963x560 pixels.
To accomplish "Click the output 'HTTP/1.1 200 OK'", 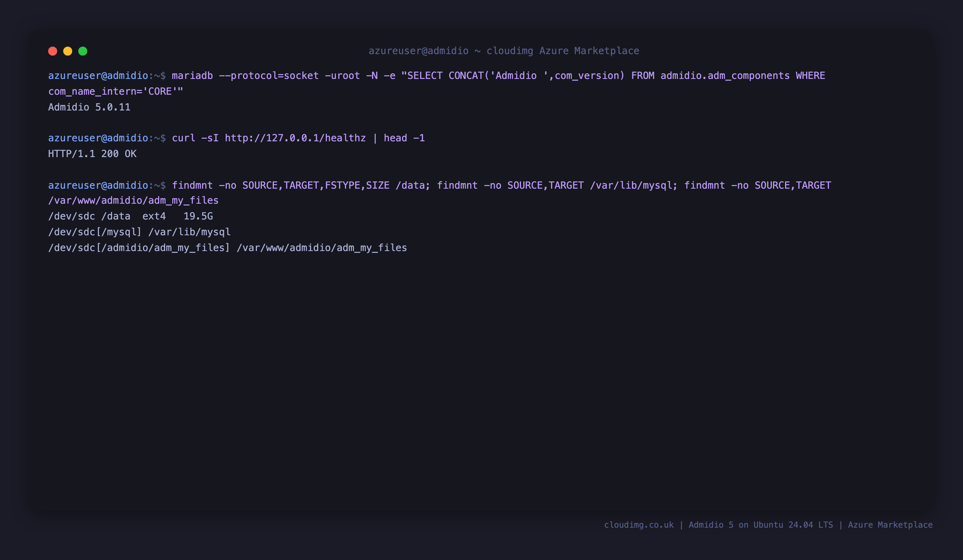I will click(92, 154).
